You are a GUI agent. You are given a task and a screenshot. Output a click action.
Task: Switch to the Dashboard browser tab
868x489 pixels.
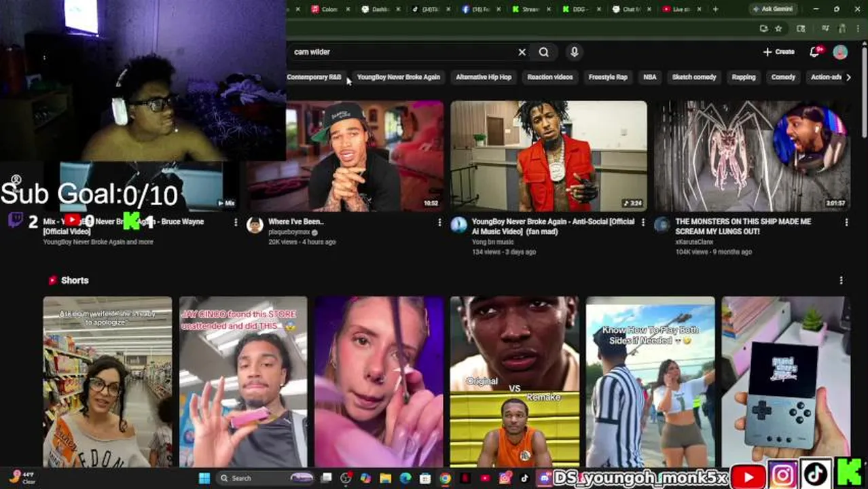[x=380, y=9]
